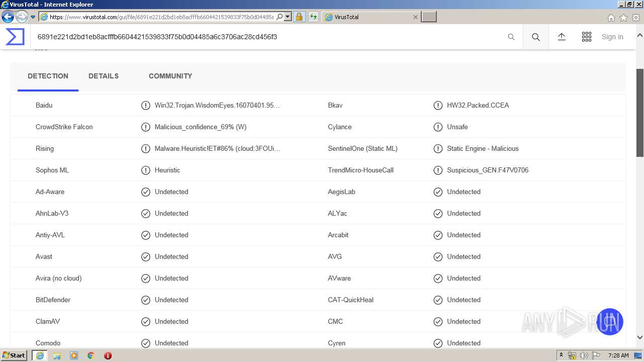This screenshot has width=644, height=362.
Task: Open a new browser tab
Action: (x=429, y=17)
